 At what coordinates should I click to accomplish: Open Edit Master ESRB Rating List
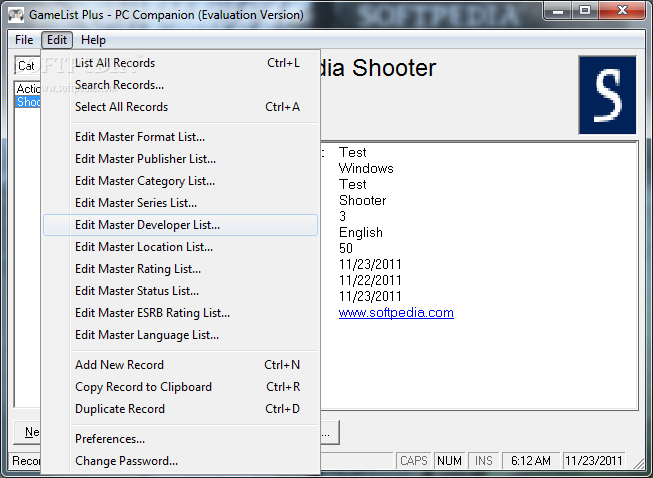coord(181,313)
